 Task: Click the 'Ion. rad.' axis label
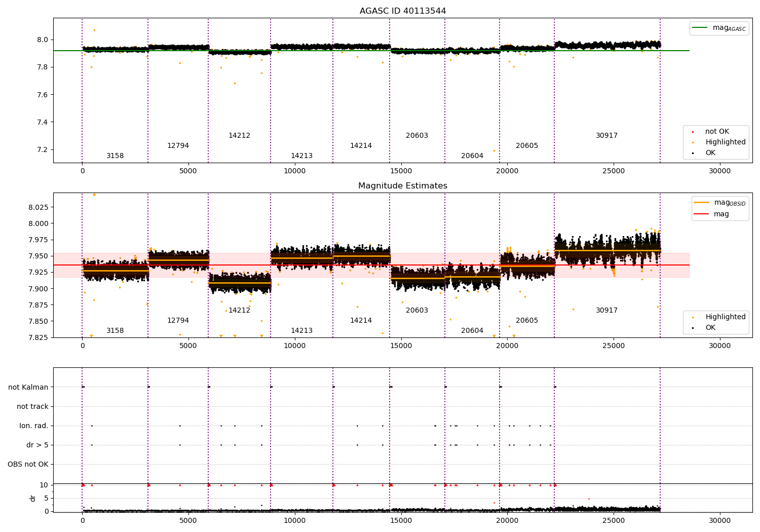pos(34,426)
